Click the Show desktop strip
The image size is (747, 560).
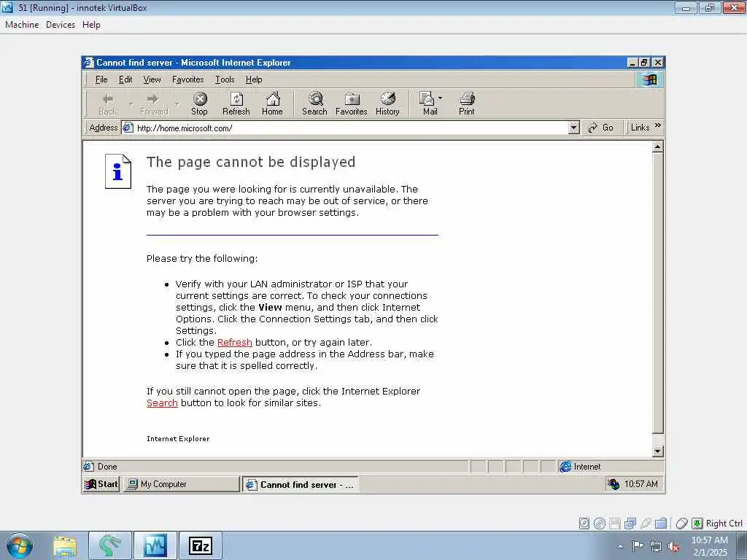click(x=742, y=545)
